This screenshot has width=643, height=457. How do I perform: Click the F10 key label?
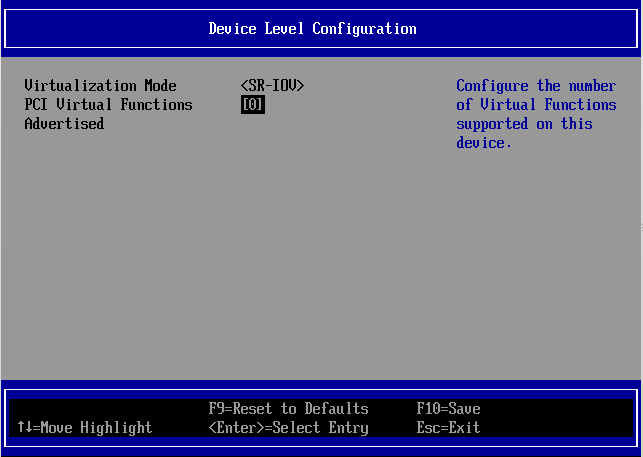[x=428, y=409]
